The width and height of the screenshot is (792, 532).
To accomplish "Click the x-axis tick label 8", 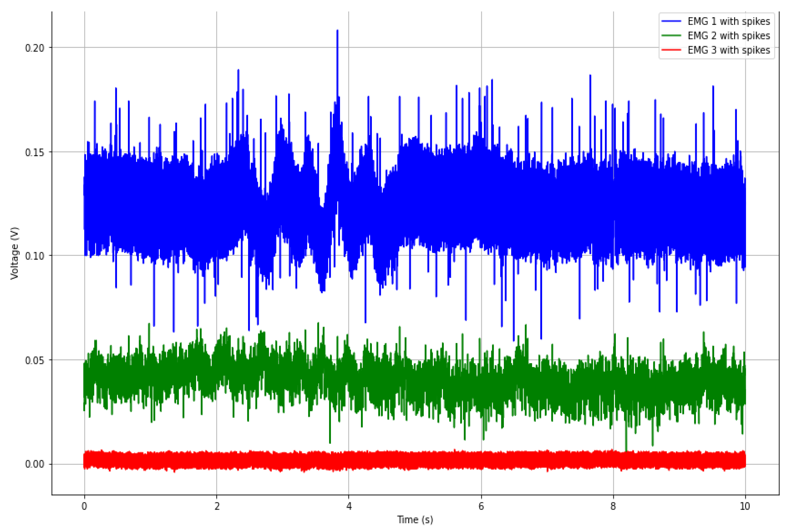I will [613, 506].
